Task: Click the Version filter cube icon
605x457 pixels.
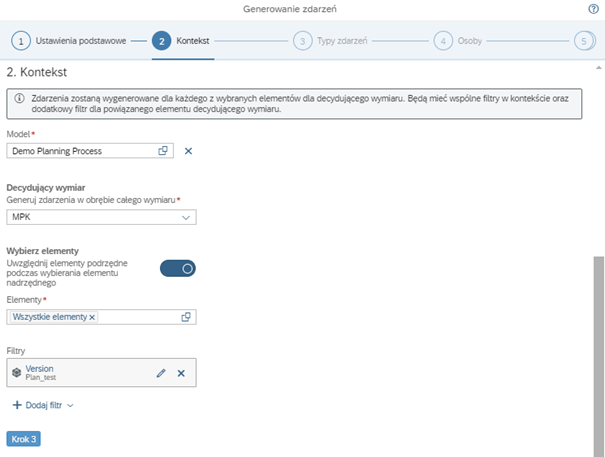Action: point(17,373)
